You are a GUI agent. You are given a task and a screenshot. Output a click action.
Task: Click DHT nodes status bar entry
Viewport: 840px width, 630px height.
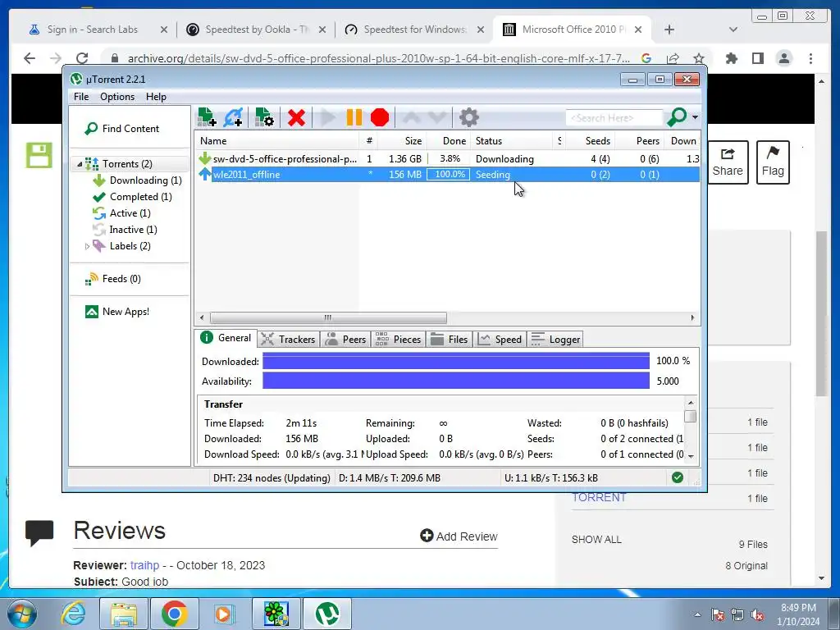point(272,478)
